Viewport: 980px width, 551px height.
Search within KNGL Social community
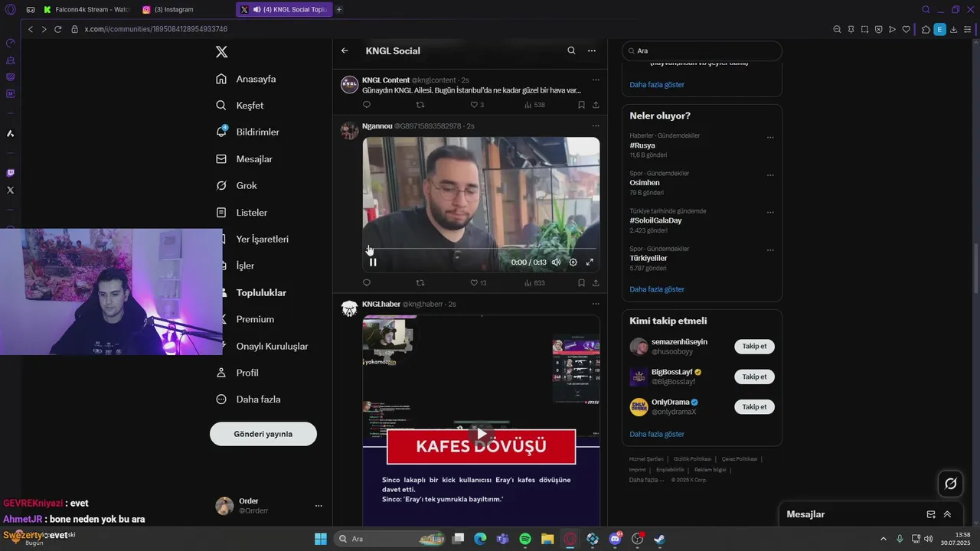point(571,51)
